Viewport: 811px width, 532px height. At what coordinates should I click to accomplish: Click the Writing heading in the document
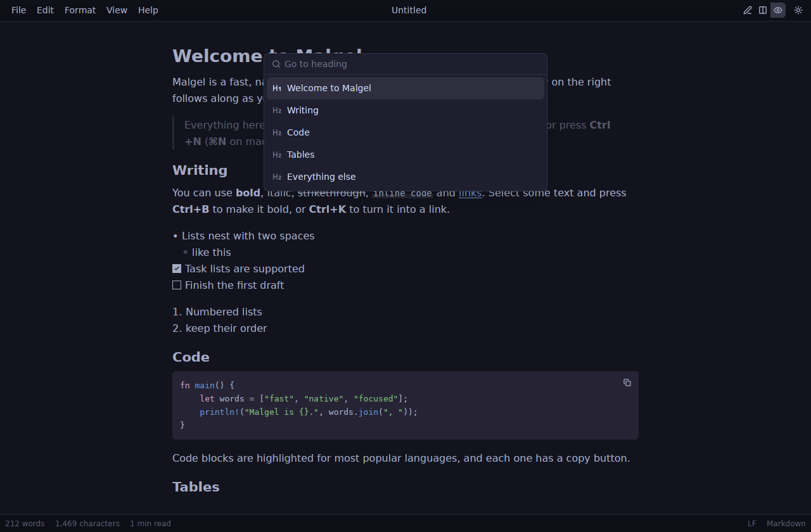[x=200, y=170]
